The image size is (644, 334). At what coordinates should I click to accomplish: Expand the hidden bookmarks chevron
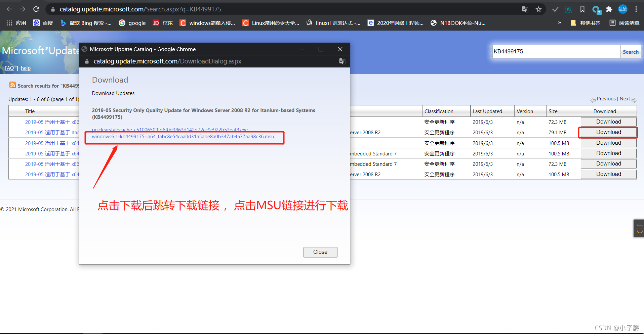click(x=559, y=23)
